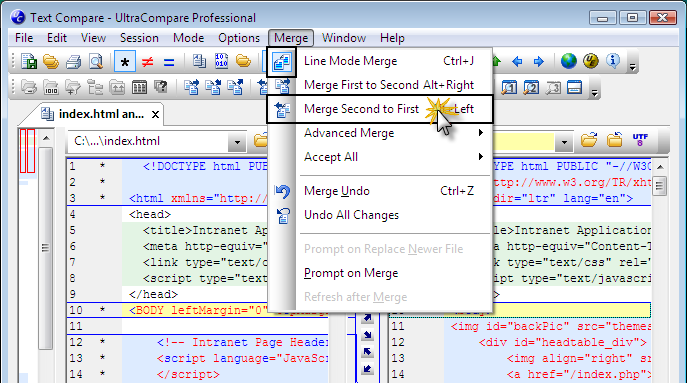
Task: Click the globe web icon
Action: coord(568,61)
